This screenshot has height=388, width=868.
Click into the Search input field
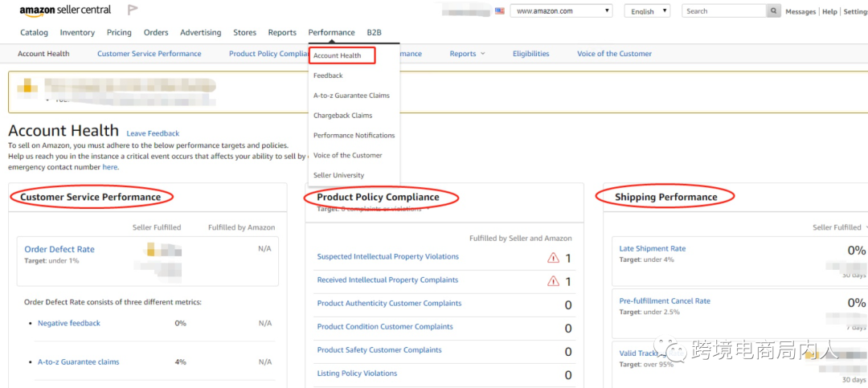coord(723,11)
